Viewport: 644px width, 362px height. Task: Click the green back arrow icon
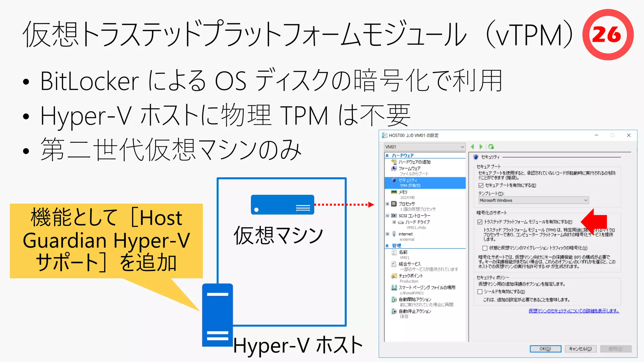coord(472,147)
